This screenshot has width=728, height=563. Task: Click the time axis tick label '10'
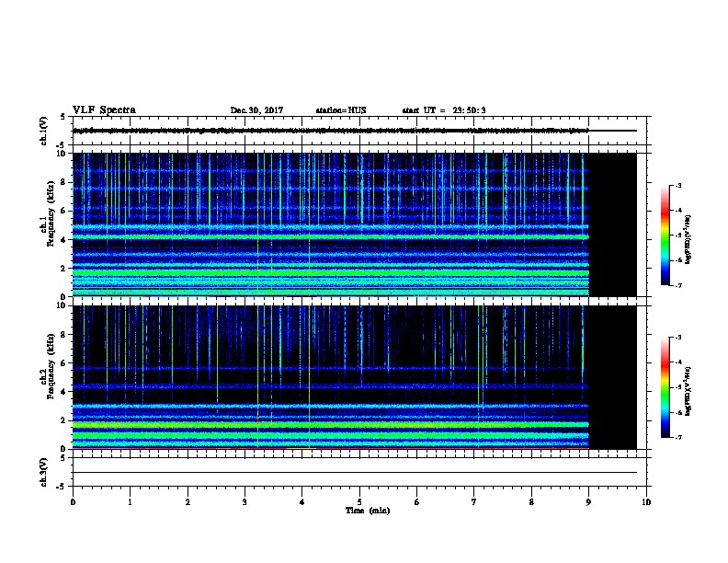[646, 501]
